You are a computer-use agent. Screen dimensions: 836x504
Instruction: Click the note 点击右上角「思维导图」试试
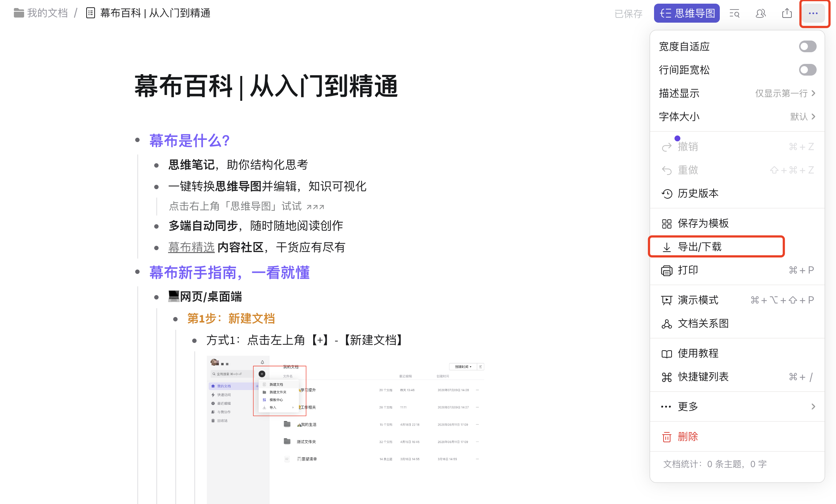tap(247, 206)
